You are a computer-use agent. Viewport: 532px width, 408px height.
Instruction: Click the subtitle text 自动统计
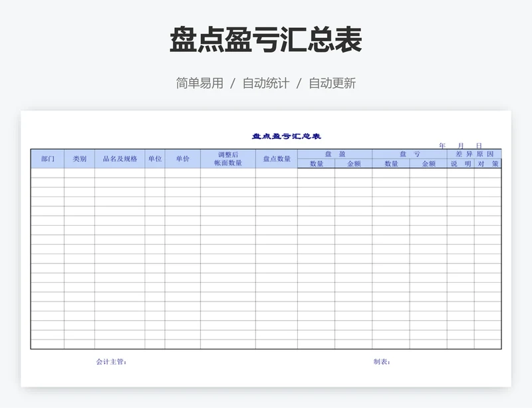266,83
